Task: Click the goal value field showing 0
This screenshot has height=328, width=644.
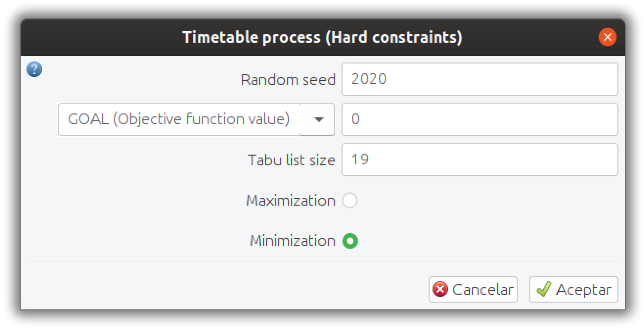Action: pos(480,119)
